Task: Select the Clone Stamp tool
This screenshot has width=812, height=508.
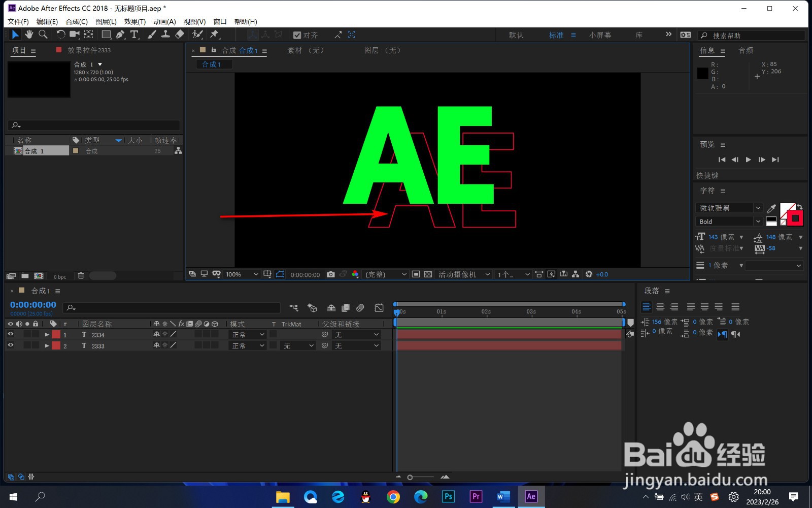Action: [165, 35]
